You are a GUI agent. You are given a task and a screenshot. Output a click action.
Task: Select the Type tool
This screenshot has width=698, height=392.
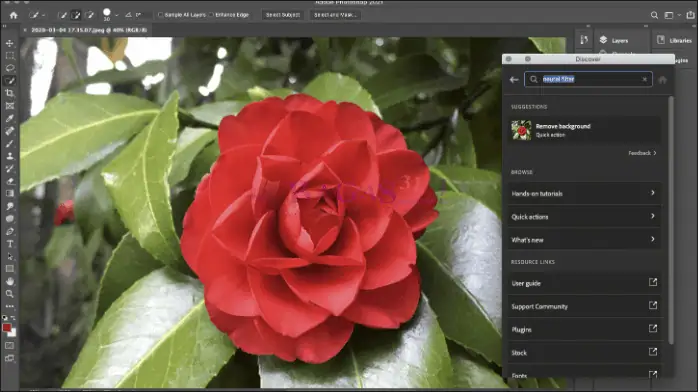(x=9, y=244)
